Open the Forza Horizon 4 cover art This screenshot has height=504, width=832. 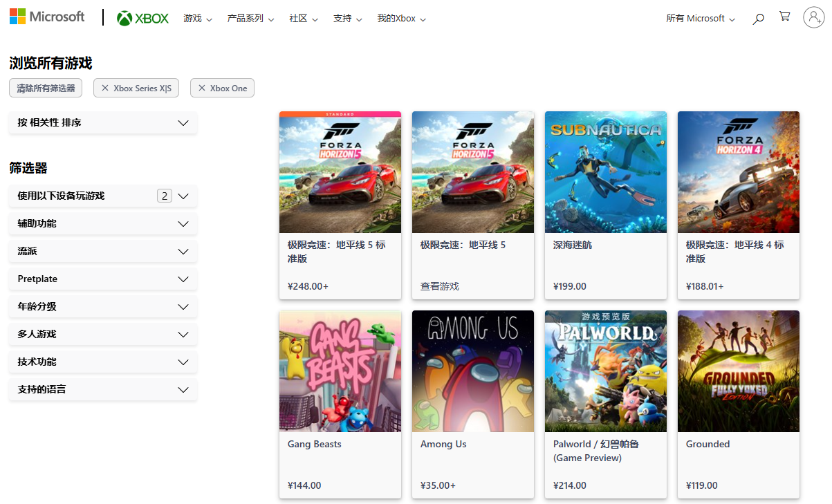pyautogui.click(x=739, y=172)
